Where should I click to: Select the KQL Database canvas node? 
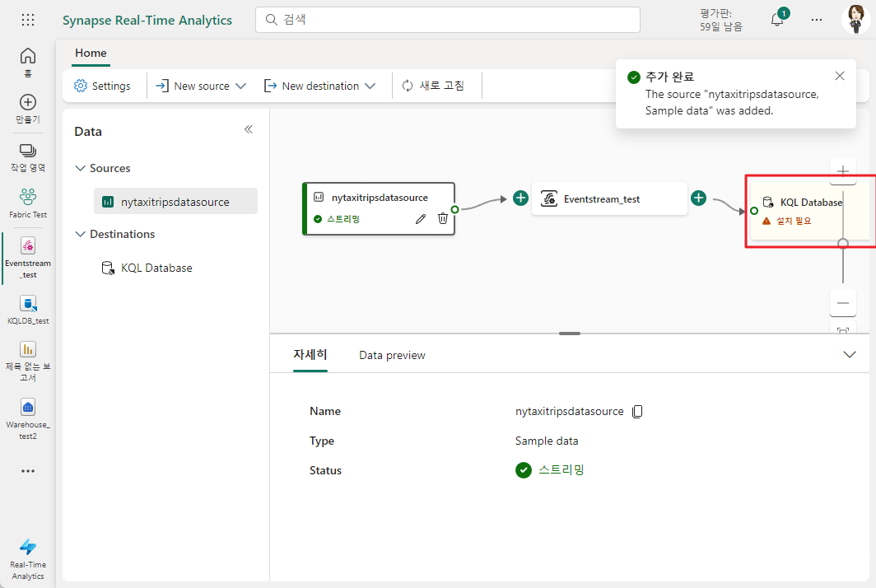(x=810, y=212)
